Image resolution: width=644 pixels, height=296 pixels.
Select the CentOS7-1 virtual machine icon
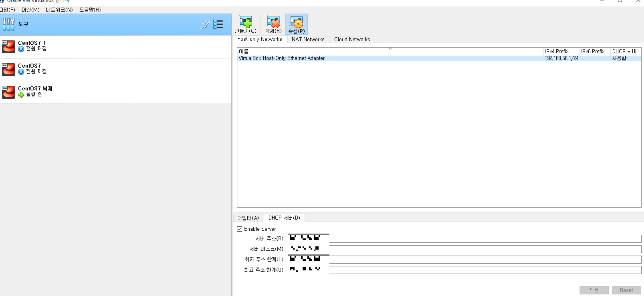click(8, 46)
